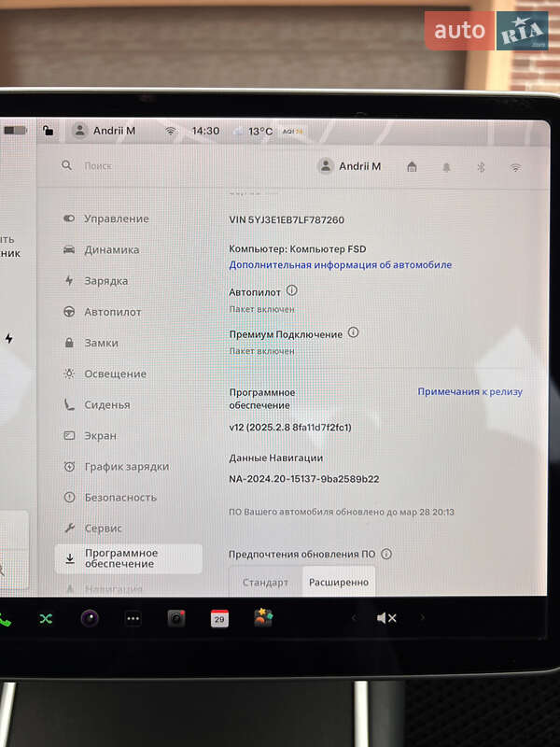The height and width of the screenshot is (747, 560).
Task: Open the Экран settings menu
Action: pyautogui.click(x=90, y=435)
